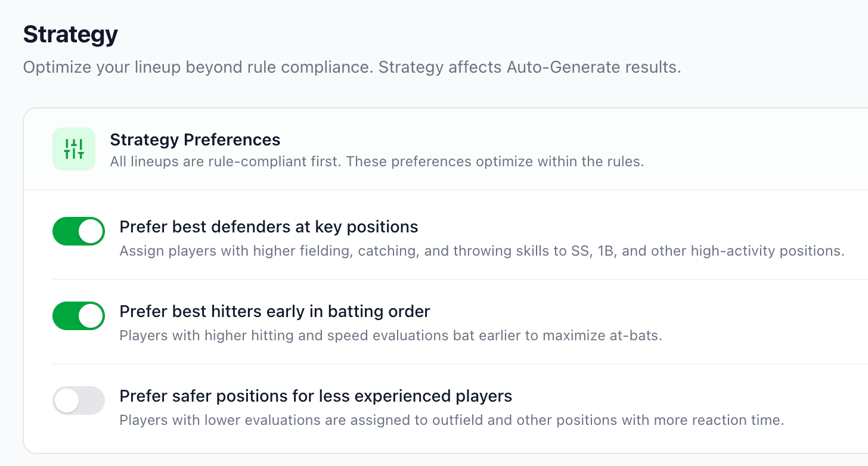The height and width of the screenshot is (466, 868).
Task: Select the 'Prefer safer positions' setting title
Action: [316, 396]
